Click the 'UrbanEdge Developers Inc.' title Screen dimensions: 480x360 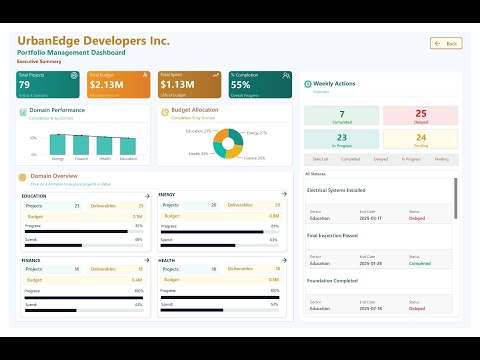pyautogui.click(x=93, y=41)
